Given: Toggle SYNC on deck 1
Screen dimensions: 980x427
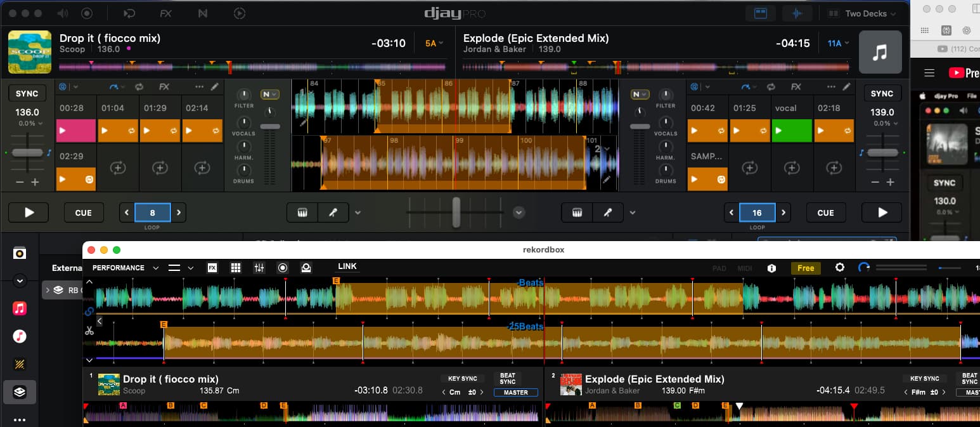Looking at the screenshot, I should point(27,93).
